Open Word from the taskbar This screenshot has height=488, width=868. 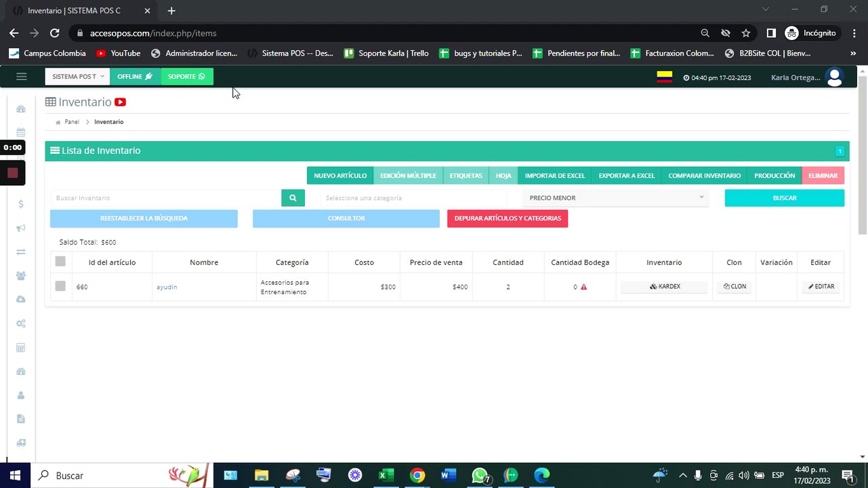(448, 475)
